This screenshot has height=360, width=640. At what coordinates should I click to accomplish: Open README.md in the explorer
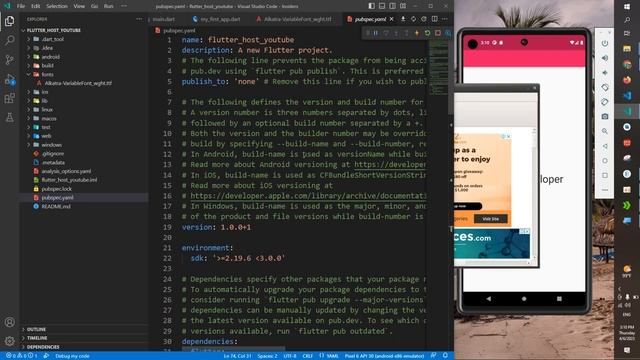[56, 207]
